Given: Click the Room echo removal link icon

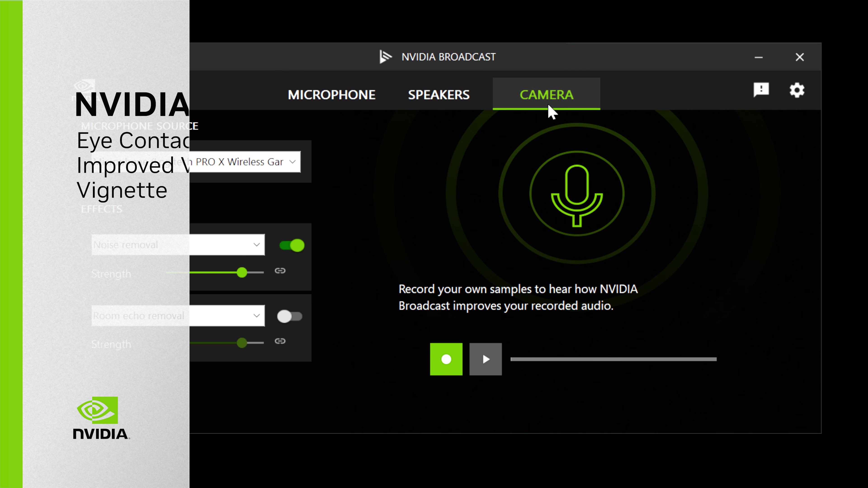Looking at the screenshot, I should click(280, 341).
